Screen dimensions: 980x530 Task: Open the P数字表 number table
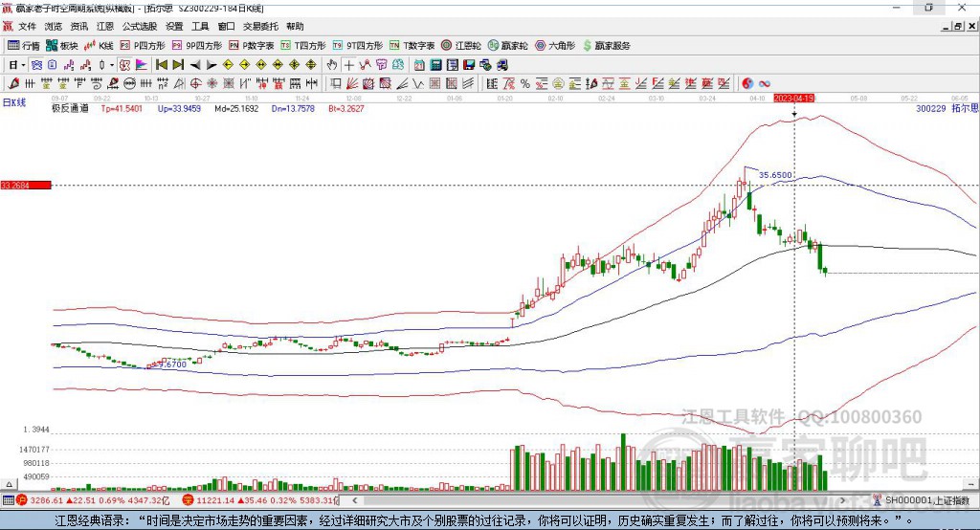coord(252,46)
